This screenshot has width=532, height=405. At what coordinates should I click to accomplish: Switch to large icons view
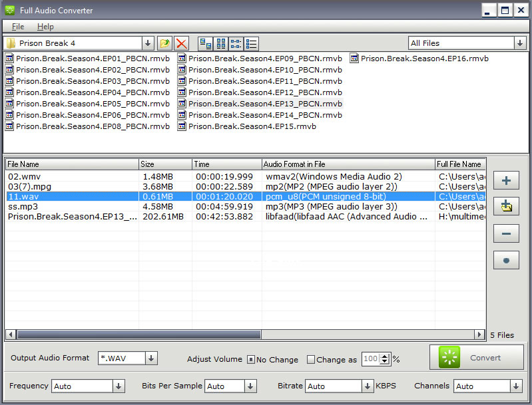[206, 43]
